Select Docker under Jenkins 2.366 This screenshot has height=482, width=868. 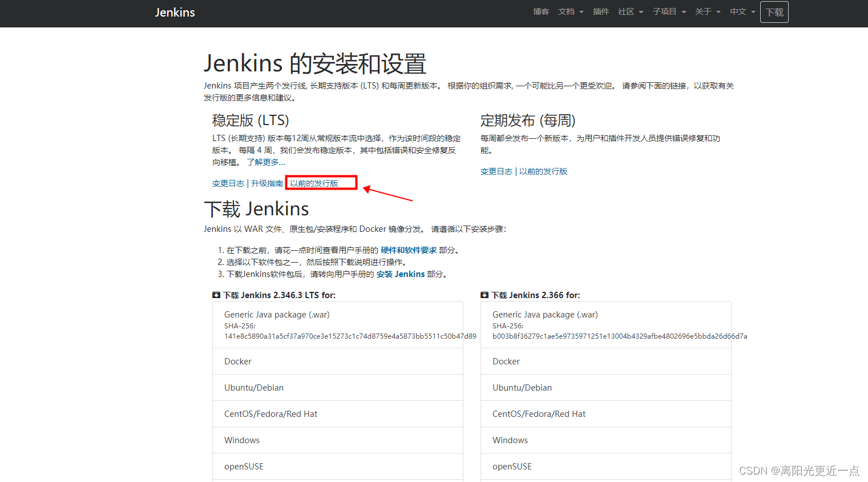[606, 361]
